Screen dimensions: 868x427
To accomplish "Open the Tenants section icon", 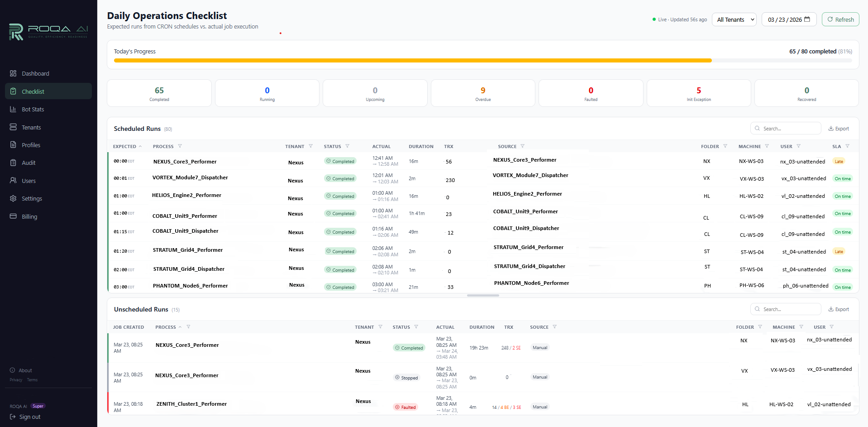I will [14, 127].
